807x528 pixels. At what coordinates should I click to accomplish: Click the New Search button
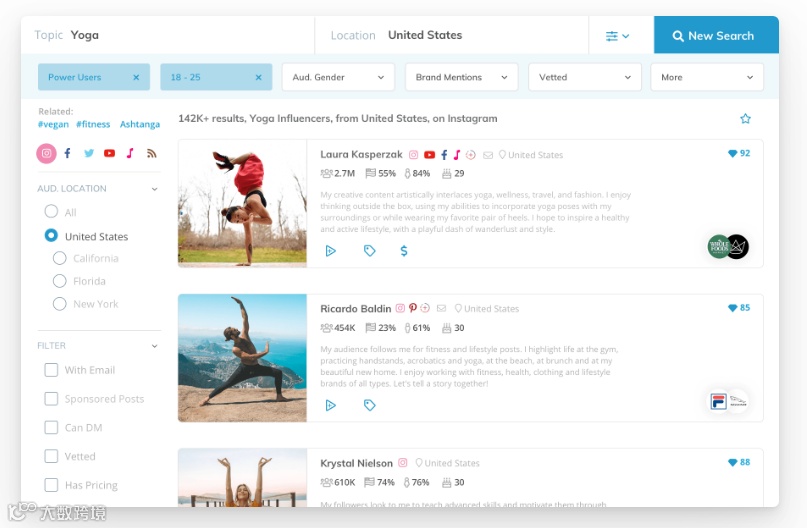pos(716,35)
